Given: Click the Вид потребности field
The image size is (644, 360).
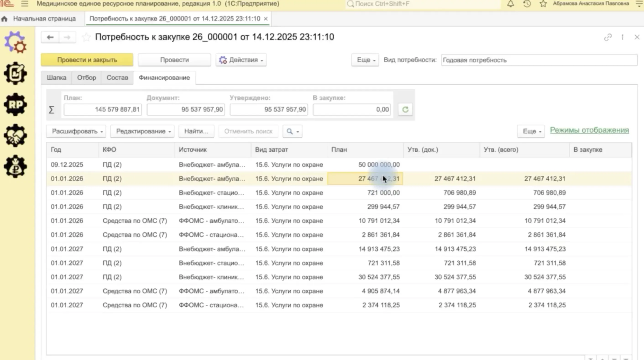Looking at the screenshot, I should pyautogui.click(x=539, y=60).
